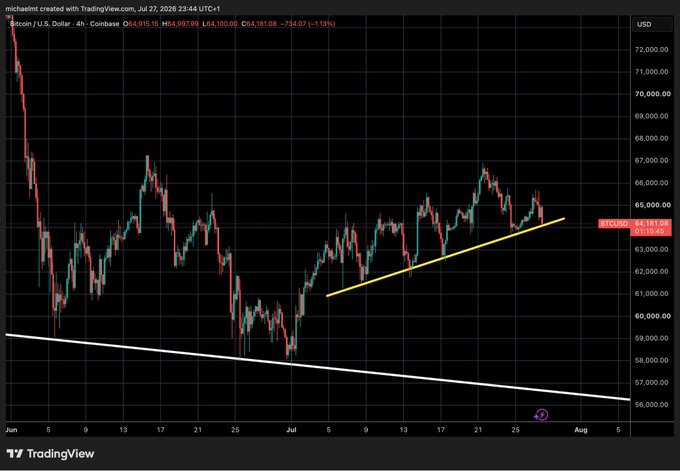680x471 pixels.
Task: Click the current price 64,181.08 tag
Action: [651, 223]
